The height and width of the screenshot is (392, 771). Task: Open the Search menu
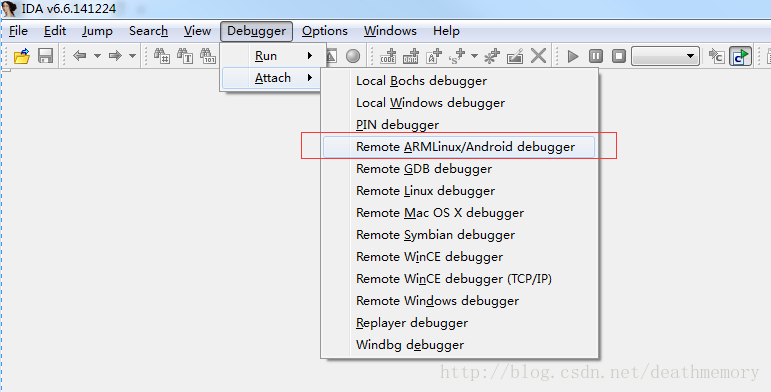[x=148, y=31]
